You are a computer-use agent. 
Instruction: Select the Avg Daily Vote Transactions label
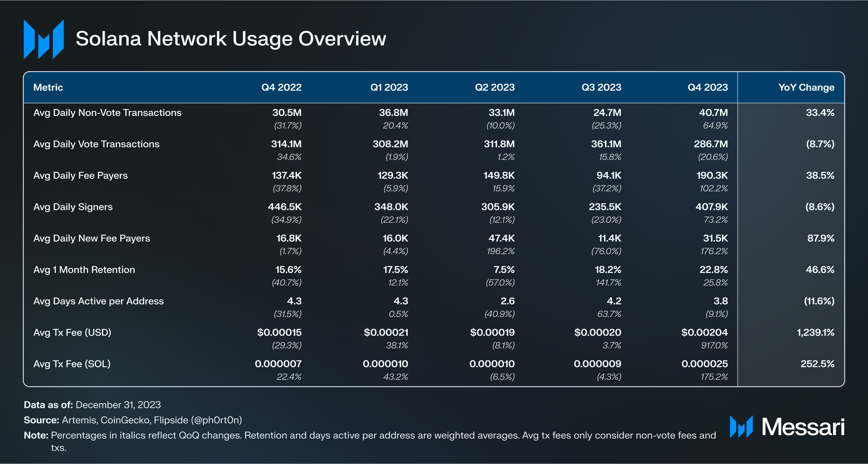(x=96, y=144)
